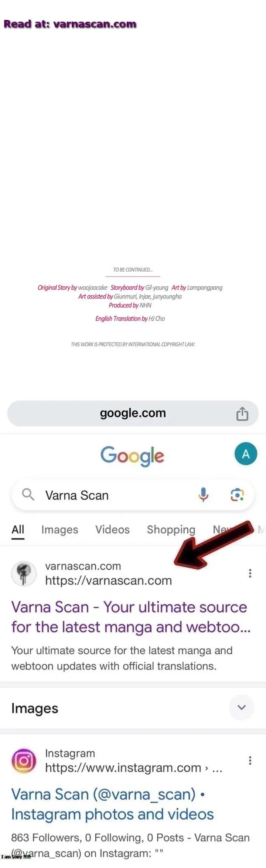This screenshot has height=868, width=266.
Task: Open the Varna Scan Instagram result link
Action: coord(113,804)
